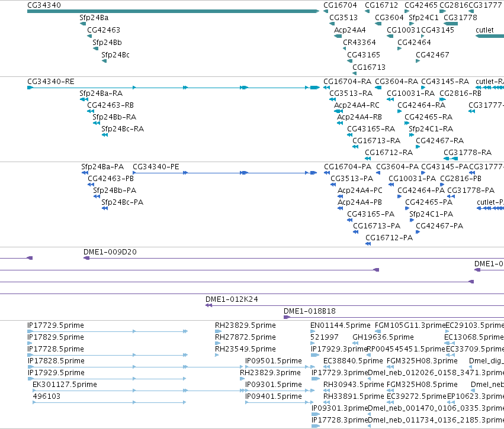Viewport: 504px width, 429px height.
Task: Click the Sfp24Ba gene label
Action: point(94,18)
